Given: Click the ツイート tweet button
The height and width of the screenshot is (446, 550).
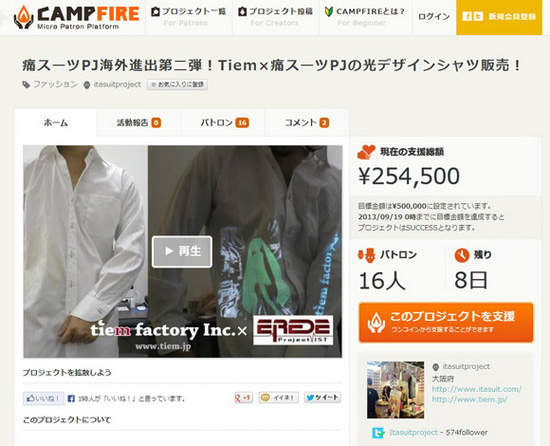Looking at the screenshot, I should click(x=322, y=397).
